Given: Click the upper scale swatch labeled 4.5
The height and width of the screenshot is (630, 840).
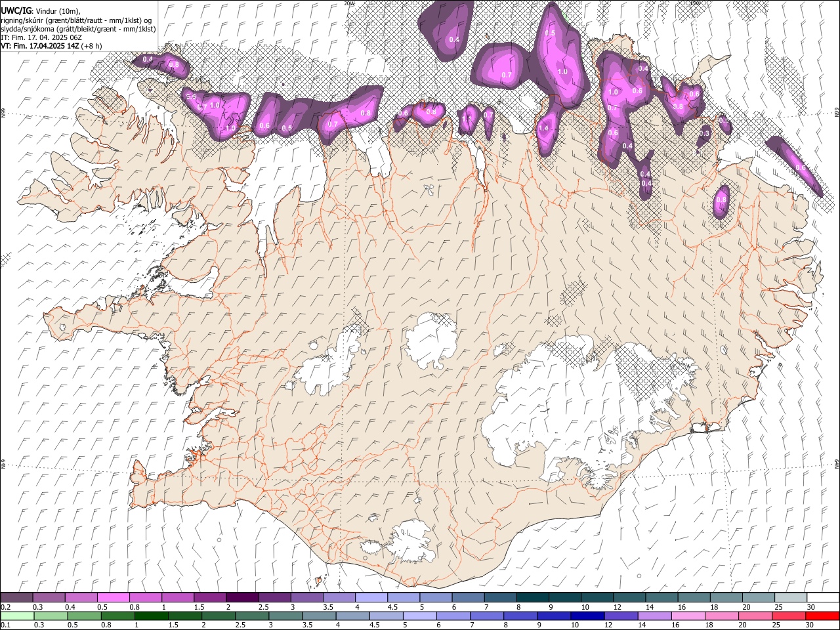Looking at the screenshot, I should pyautogui.click(x=403, y=597).
